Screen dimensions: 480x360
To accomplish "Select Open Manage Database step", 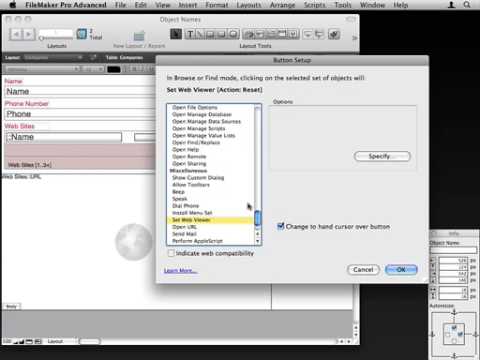I will coord(202,114).
